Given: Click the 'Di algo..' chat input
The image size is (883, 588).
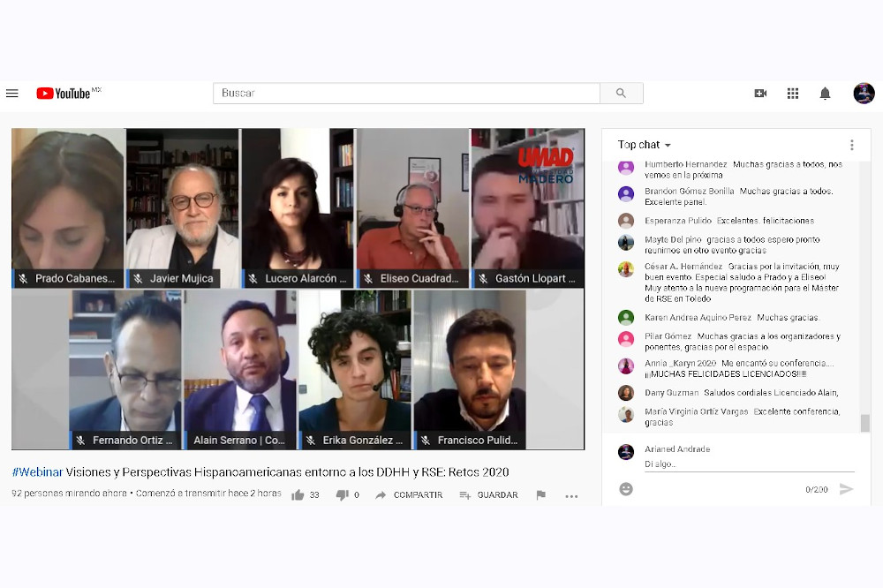Looking at the screenshot, I should 749,464.
